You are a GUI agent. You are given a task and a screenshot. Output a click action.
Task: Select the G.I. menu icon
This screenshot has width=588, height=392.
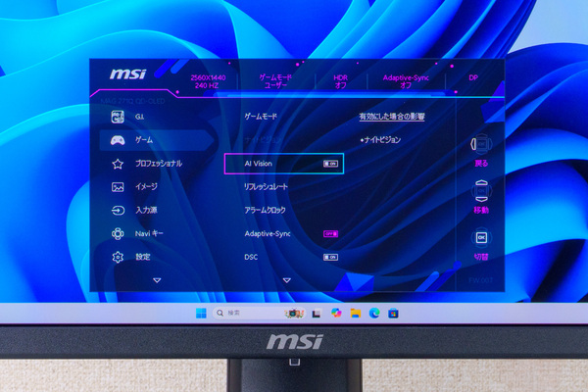coord(118,117)
